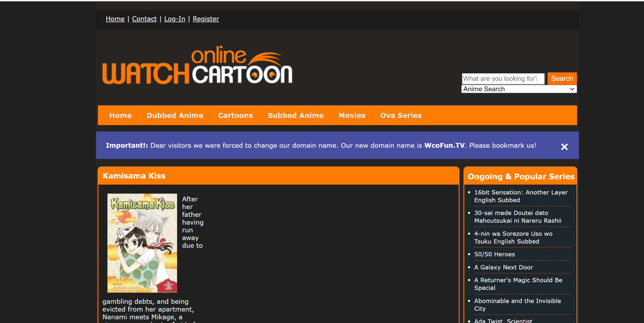Screen dimensions: 644x323
Task: Open 50/50 Heroes series
Action: pyautogui.click(x=494, y=254)
